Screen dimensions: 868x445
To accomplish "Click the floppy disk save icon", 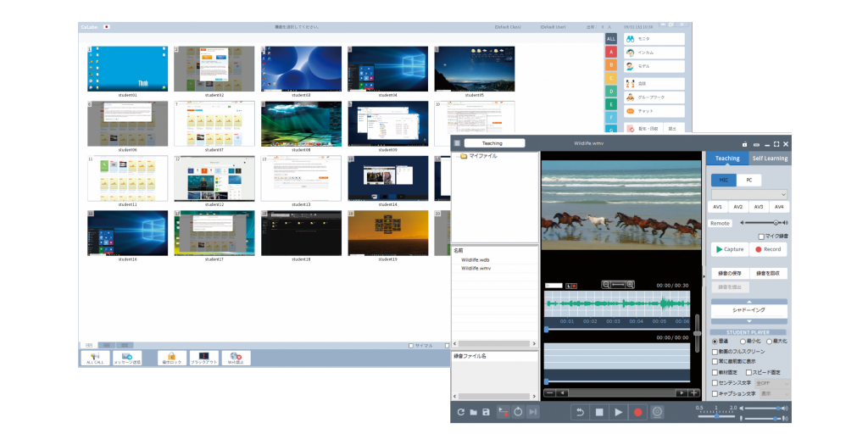I will (486, 412).
